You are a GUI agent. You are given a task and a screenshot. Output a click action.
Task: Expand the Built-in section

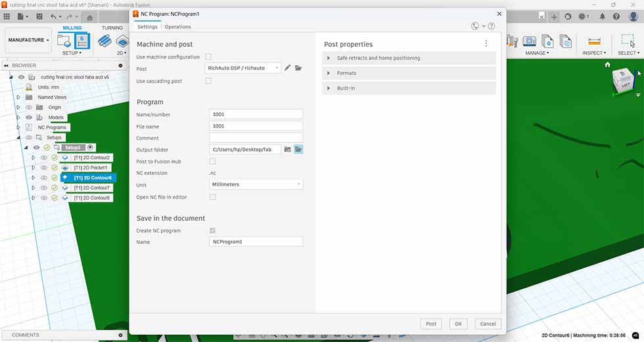pos(409,88)
